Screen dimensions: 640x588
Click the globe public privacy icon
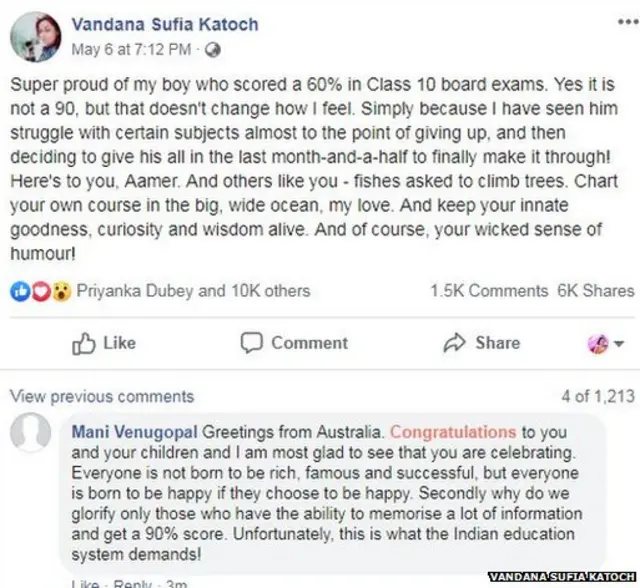click(213, 49)
